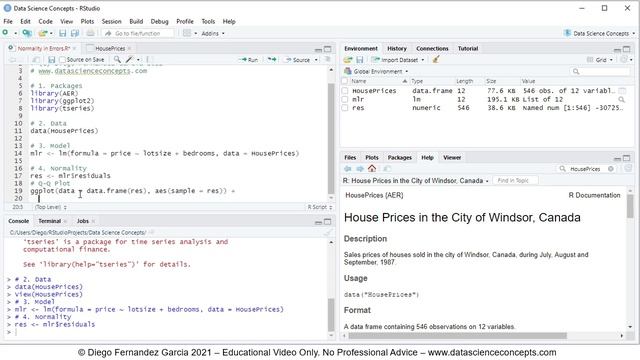Click the Source button in editor
The width and height of the screenshot is (640, 360).
(298, 60)
